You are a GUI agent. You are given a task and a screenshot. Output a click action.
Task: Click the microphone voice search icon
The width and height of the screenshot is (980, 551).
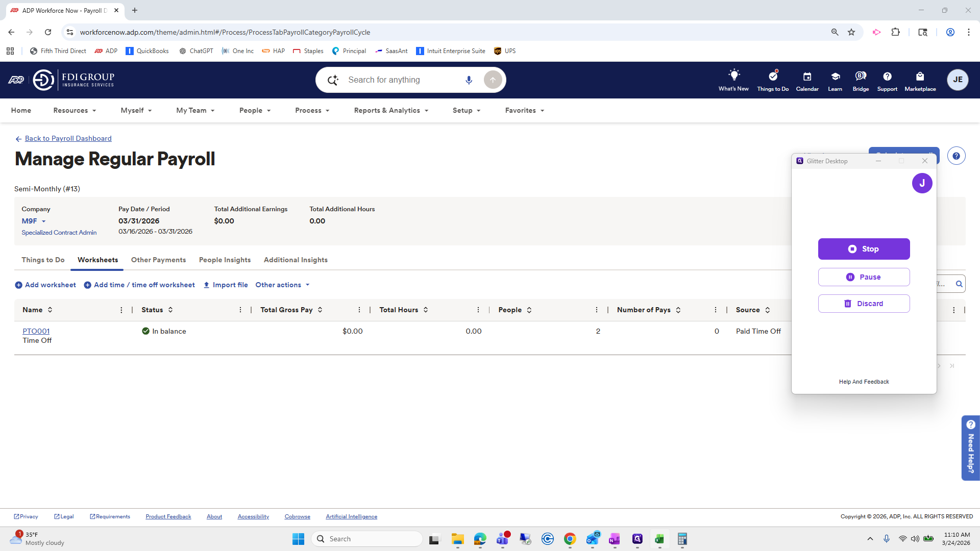pyautogui.click(x=469, y=80)
